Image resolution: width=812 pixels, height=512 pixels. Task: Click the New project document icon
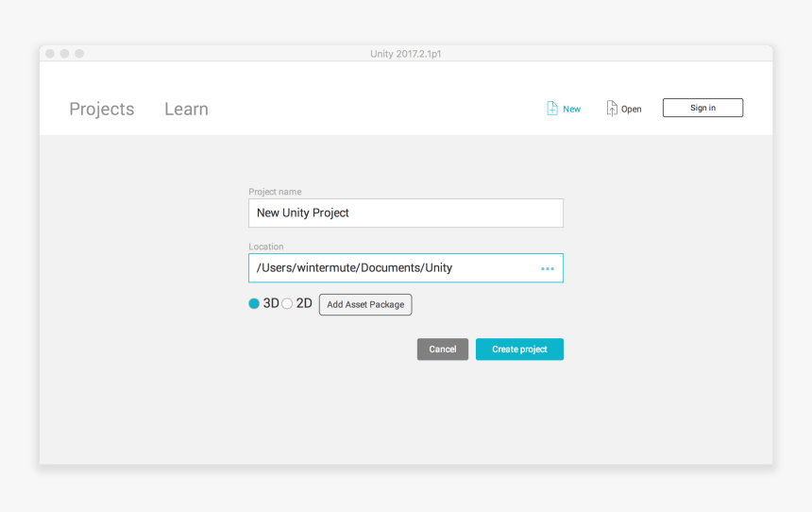click(x=552, y=109)
